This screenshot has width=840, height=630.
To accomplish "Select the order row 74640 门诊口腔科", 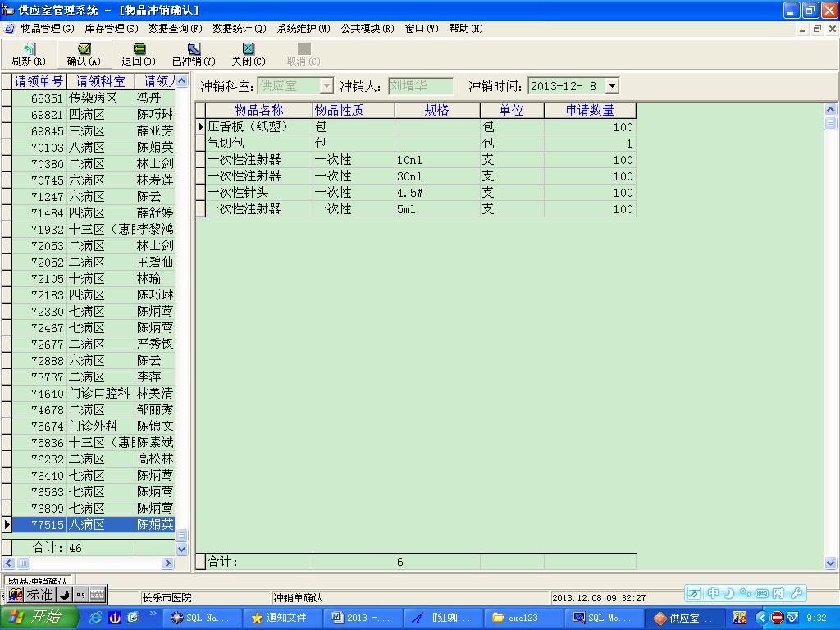I will point(94,393).
